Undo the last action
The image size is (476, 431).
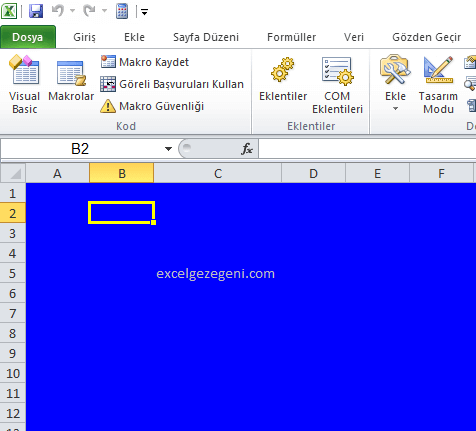tap(58, 11)
